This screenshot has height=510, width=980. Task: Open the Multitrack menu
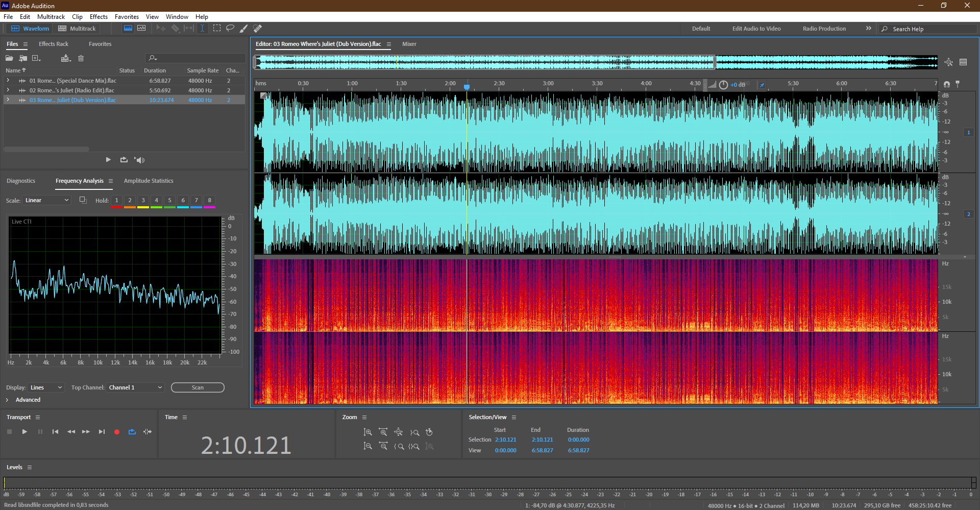(x=51, y=17)
